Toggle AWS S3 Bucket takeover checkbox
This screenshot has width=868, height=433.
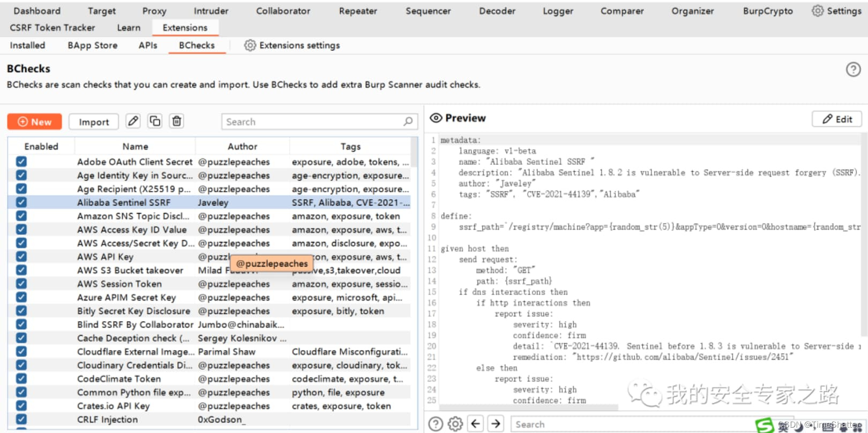[x=21, y=270]
